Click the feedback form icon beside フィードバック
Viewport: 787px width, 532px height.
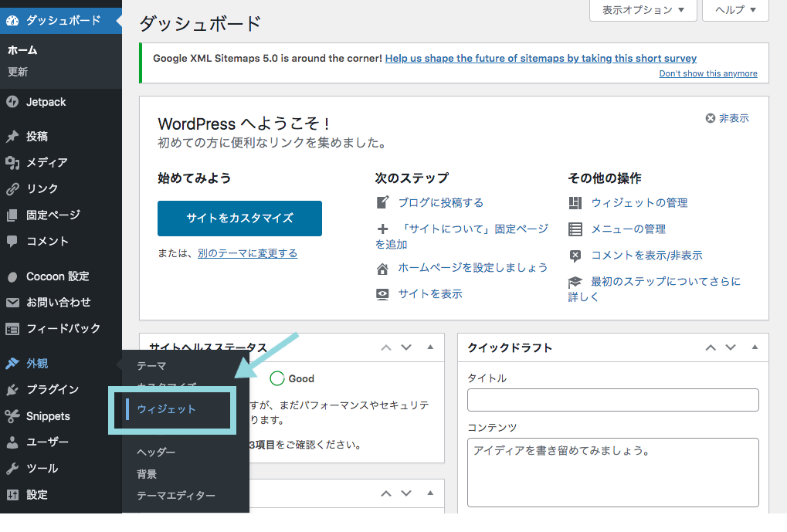[x=12, y=329]
